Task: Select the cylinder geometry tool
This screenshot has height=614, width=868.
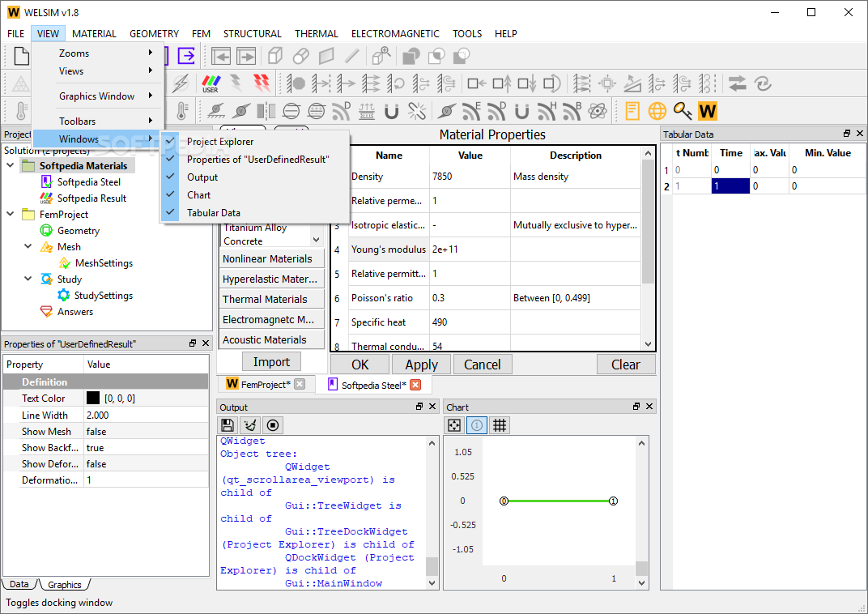Action: click(300, 56)
